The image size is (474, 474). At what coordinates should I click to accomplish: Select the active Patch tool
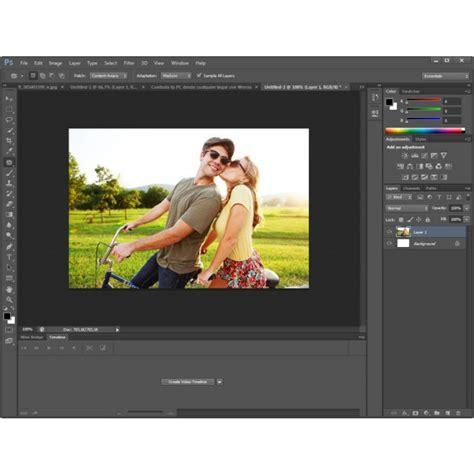tap(9, 162)
